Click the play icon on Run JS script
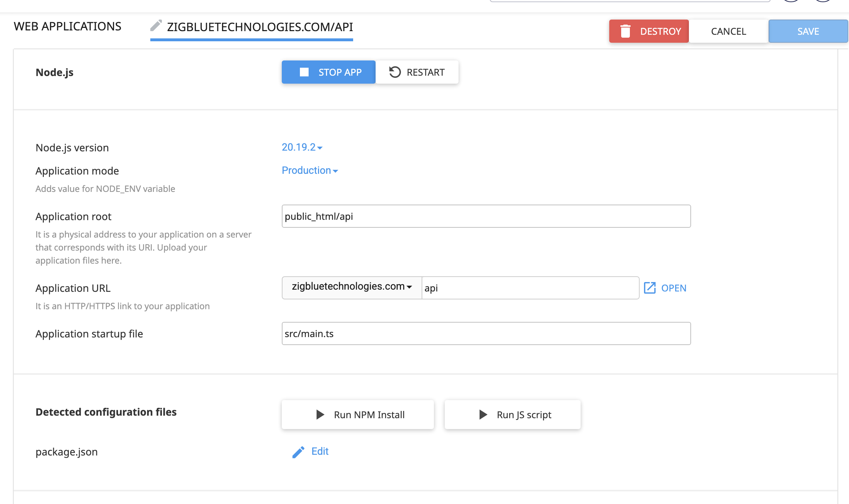 coord(483,415)
